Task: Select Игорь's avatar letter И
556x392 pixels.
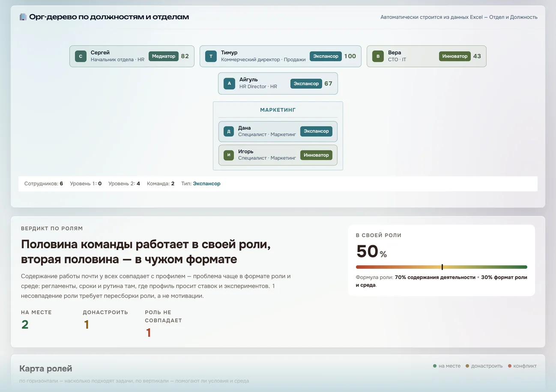Action: pos(229,155)
